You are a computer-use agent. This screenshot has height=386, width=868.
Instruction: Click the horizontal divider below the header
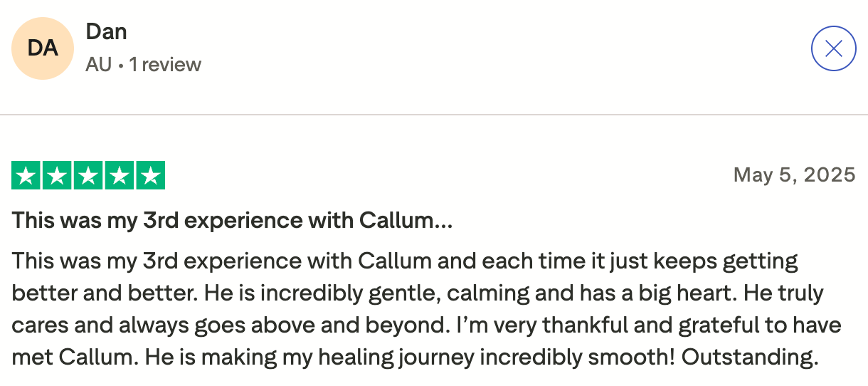pyautogui.click(x=434, y=115)
